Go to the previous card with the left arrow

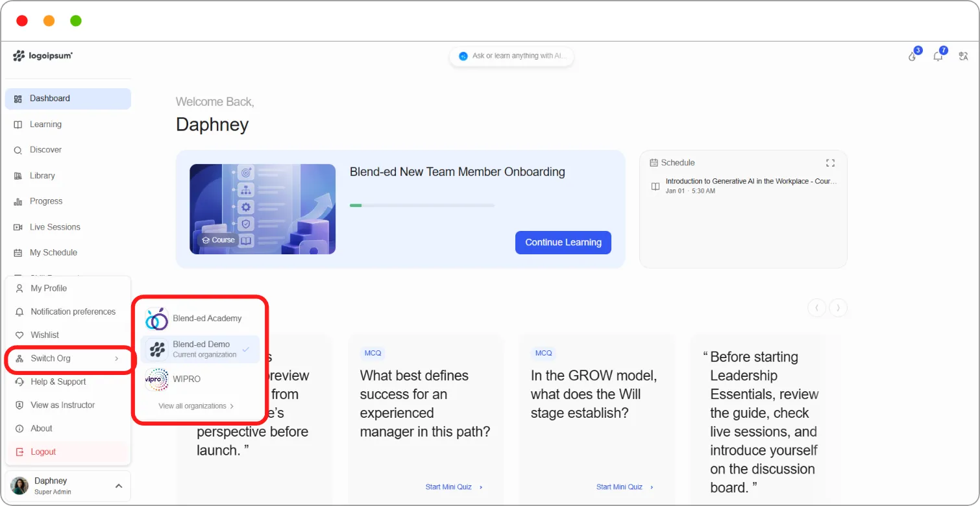tap(816, 307)
